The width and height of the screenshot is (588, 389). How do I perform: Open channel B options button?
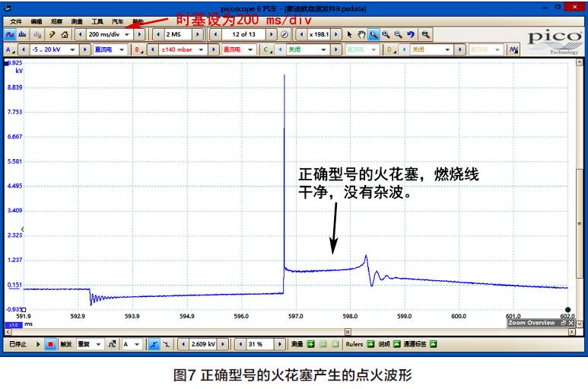(138, 49)
